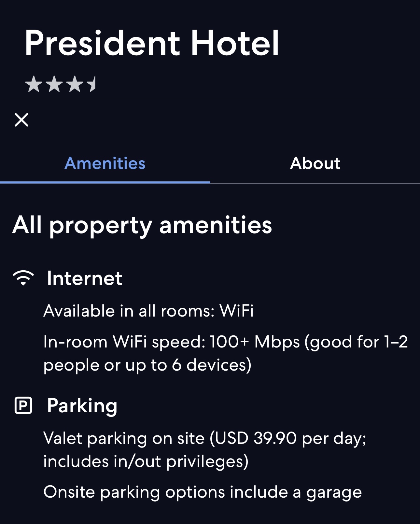Click 'Available in all rooms: WiFi' text
Image resolution: width=420 pixels, height=524 pixels.
pyautogui.click(x=148, y=311)
